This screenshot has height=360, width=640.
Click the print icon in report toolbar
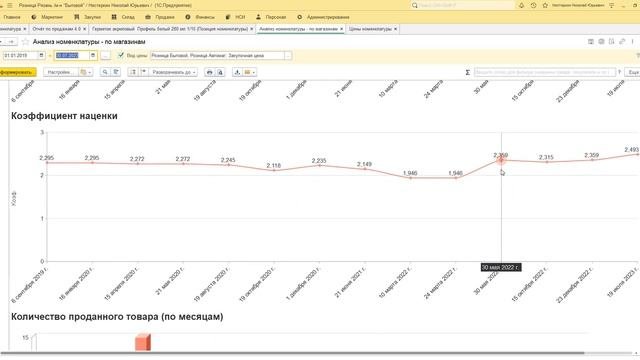[209, 72]
